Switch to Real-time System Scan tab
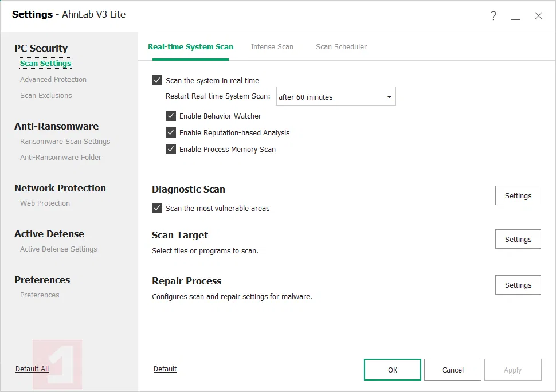The image size is (556, 392). [190, 47]
